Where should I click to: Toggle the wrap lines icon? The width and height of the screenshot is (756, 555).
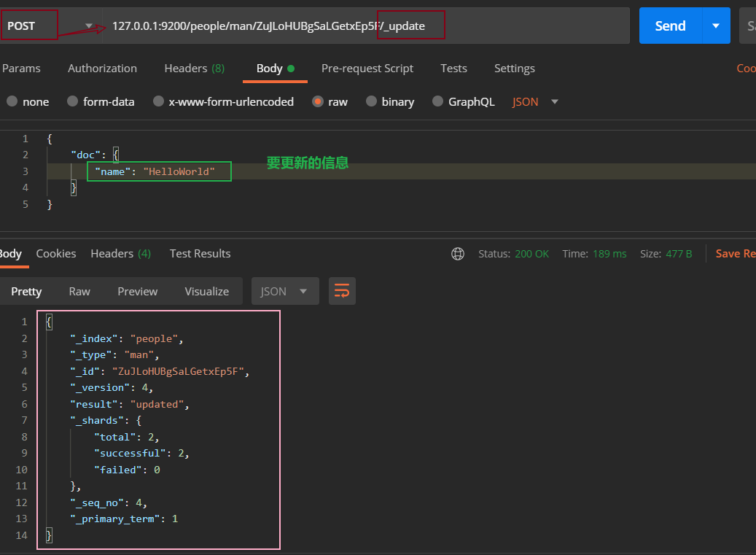click(342, 291)
